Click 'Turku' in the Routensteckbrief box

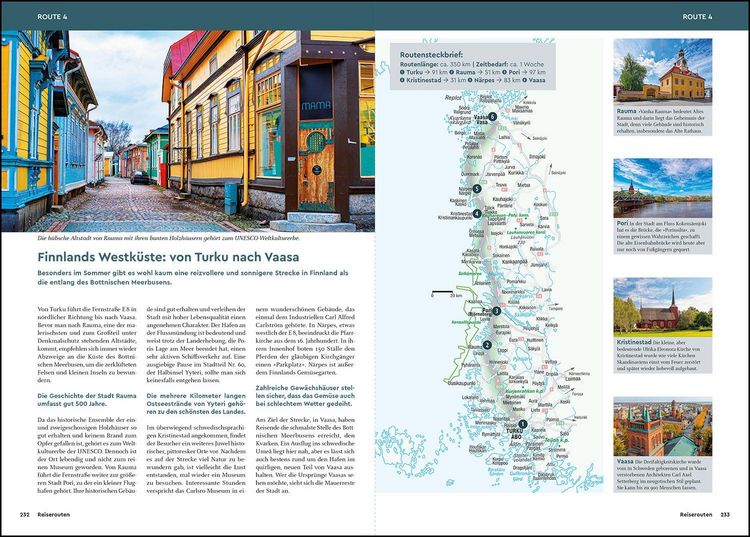(415, 72)
